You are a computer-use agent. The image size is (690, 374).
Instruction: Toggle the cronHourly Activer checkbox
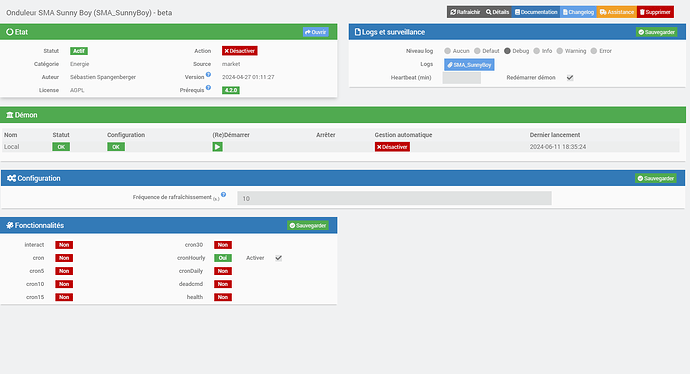tap(279, 258)
